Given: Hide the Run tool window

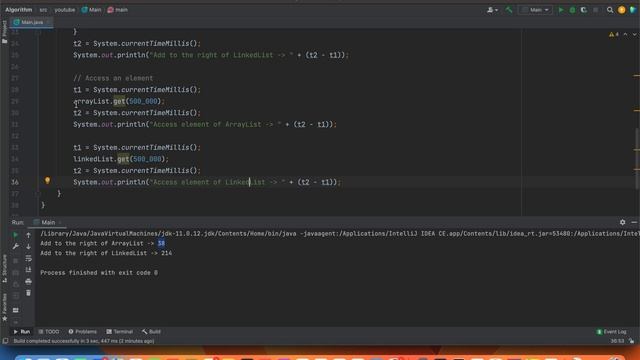Looking at the screenshot, I should click(x=634, y=222).
